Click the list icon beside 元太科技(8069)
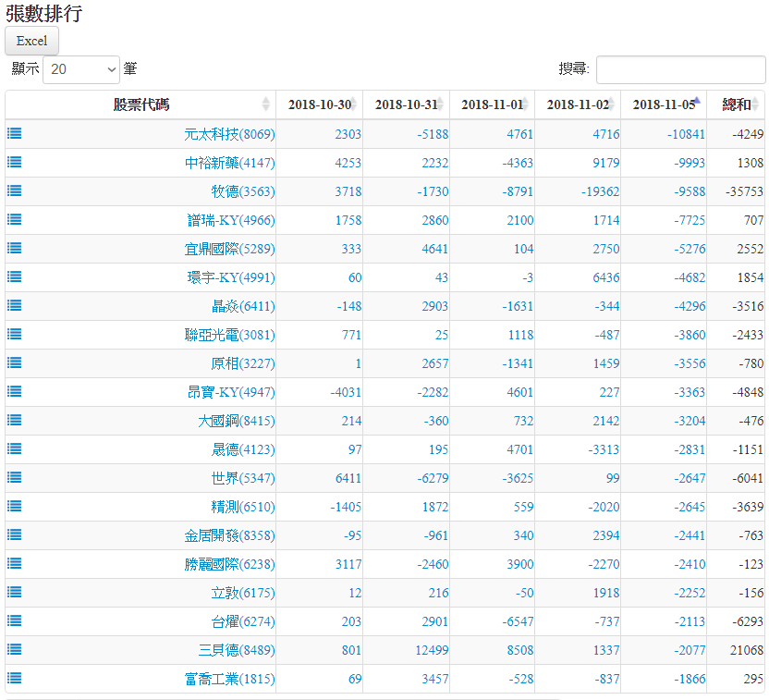This screenshot has height=700, width=769. coord(14,133)
